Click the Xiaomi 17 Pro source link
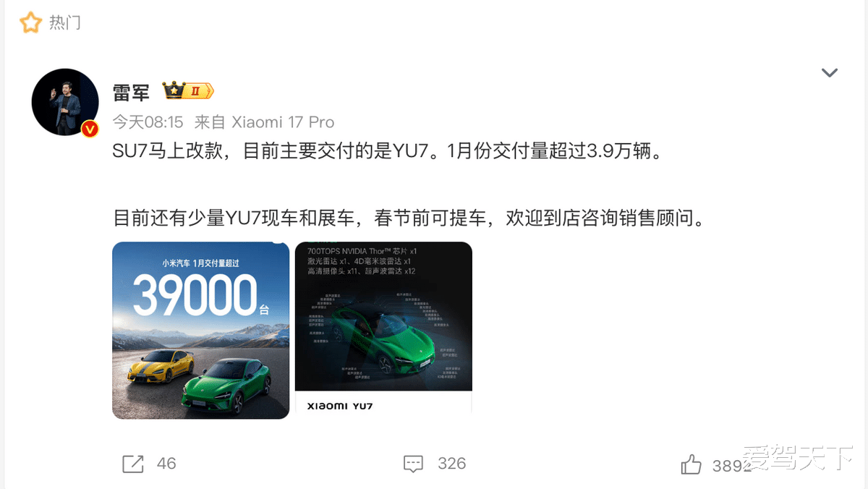 coord(282,122)
